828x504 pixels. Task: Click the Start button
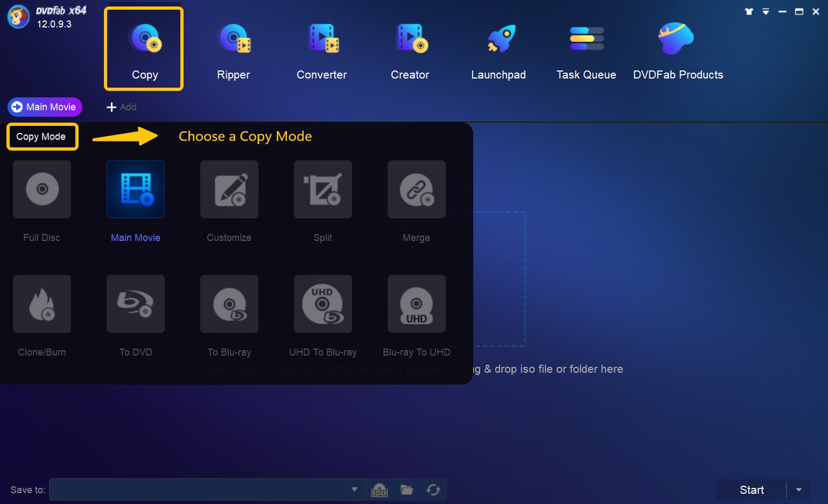(x=752, y=489)
